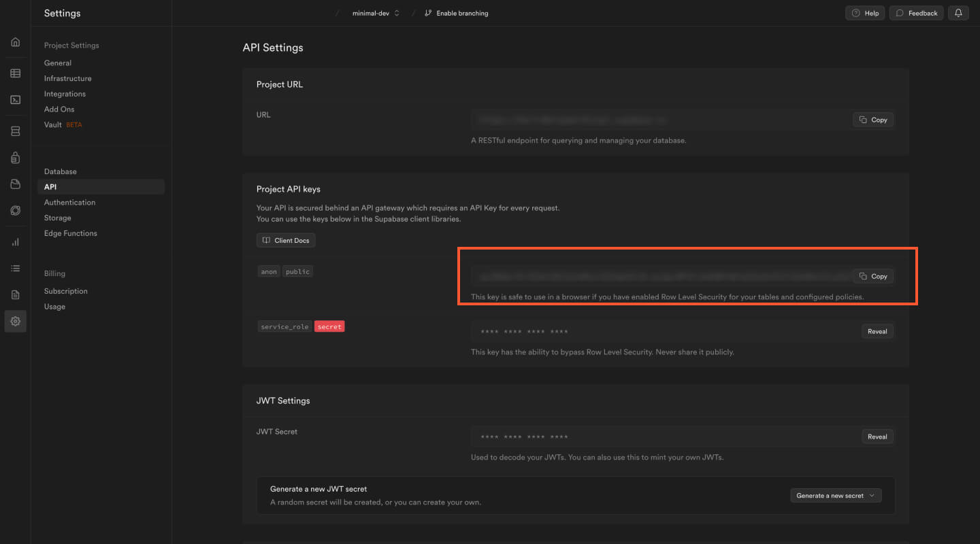Open Edge Functions settings page
The height and width of the screenshot is (544, 980).
point(71,233)
